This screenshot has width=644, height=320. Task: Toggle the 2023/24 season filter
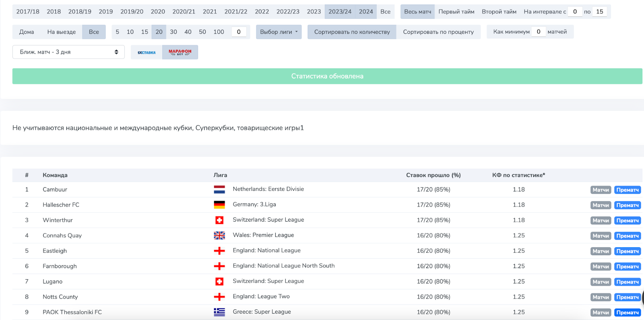[x=340, y=12]
